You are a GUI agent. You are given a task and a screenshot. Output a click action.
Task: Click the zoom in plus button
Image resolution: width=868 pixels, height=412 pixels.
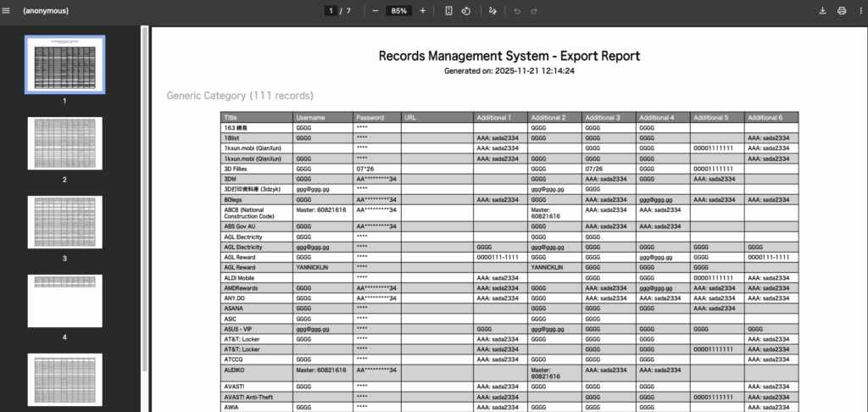[x=423, y=11]
